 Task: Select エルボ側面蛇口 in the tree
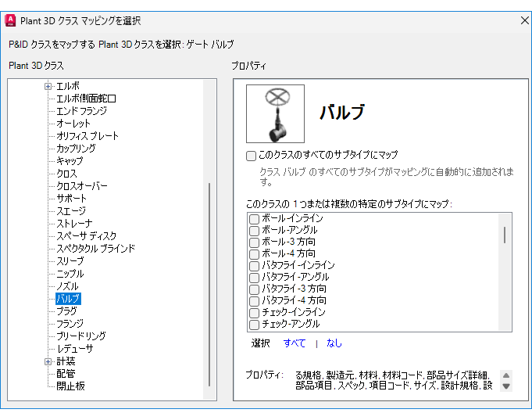tap(86, 99)
